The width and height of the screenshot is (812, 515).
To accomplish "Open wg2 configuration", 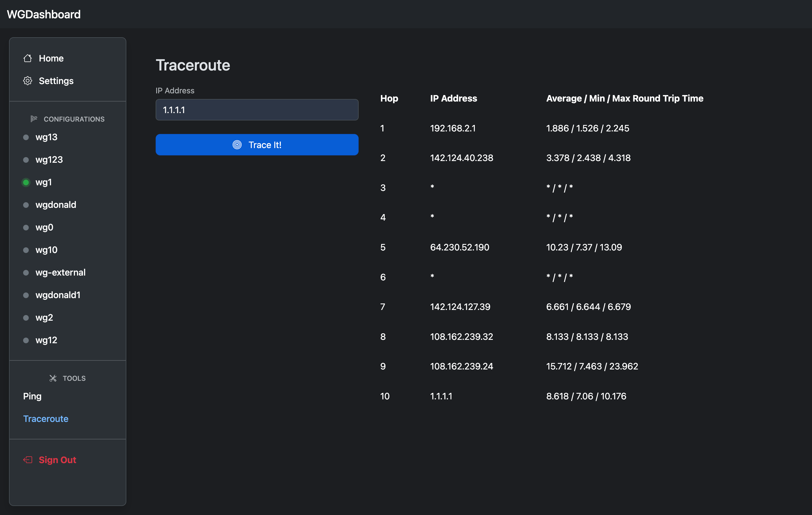I will tap(44, 318).
